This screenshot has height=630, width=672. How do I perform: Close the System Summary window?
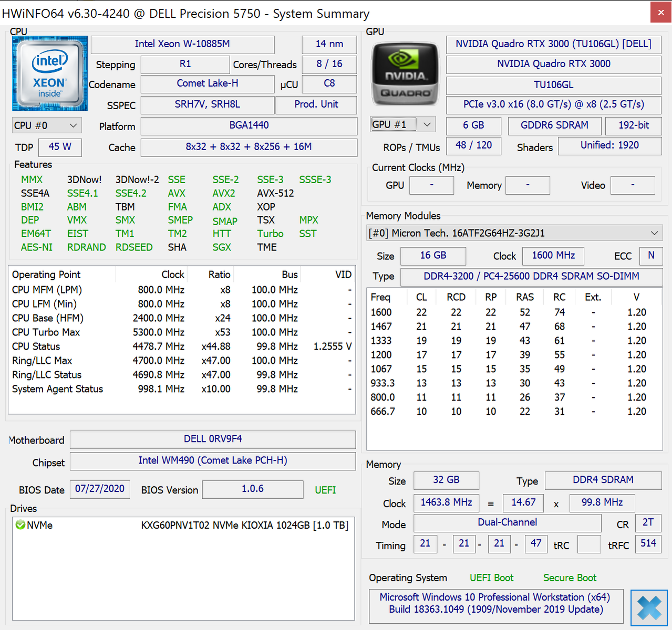[661, 13]
